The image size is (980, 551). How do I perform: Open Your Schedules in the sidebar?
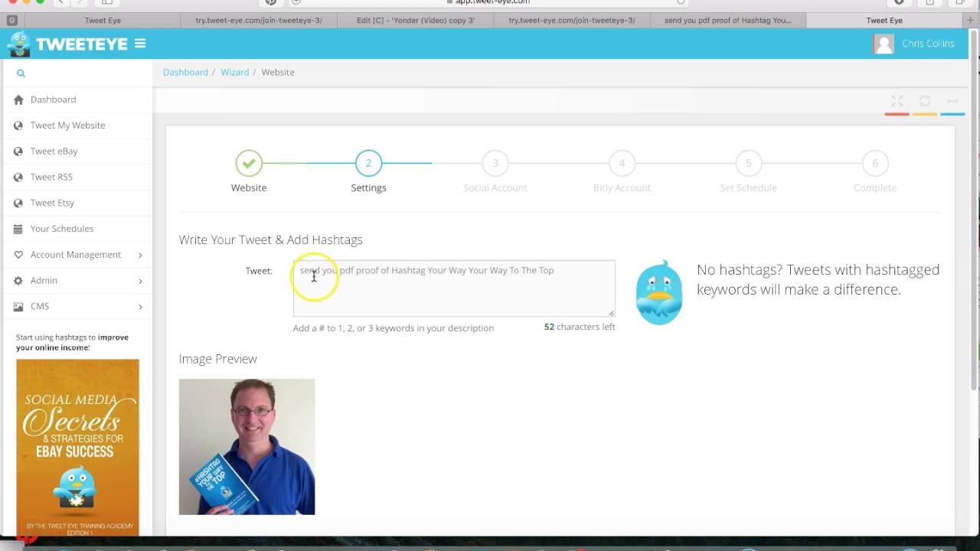(x=78, y=229)
